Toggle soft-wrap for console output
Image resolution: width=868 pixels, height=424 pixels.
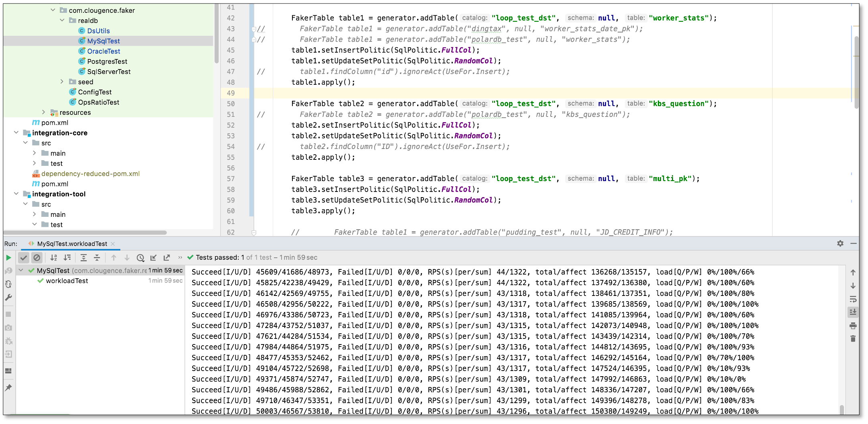click(853, 299)
